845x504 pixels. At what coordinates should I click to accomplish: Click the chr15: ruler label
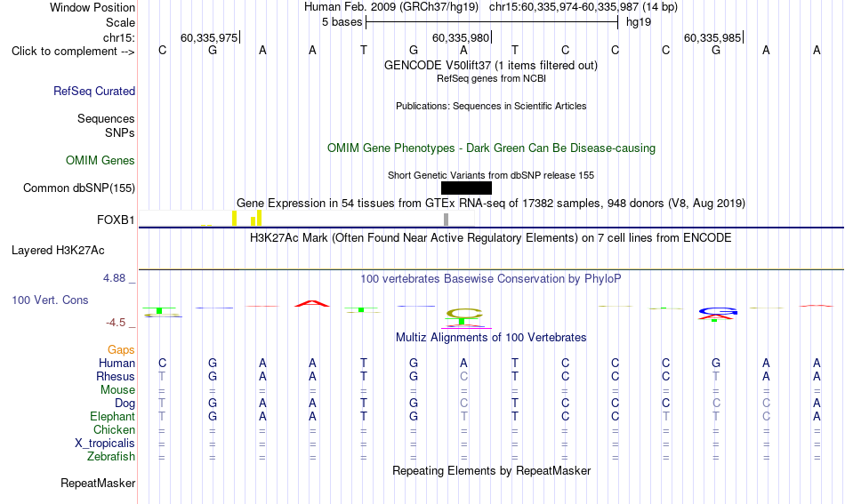click(119, 37)
